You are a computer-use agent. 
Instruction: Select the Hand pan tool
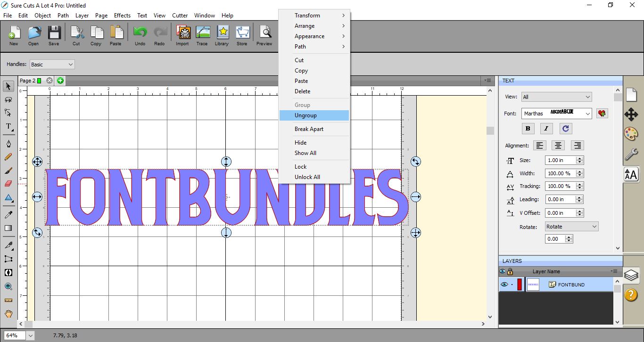click(8, 314)
